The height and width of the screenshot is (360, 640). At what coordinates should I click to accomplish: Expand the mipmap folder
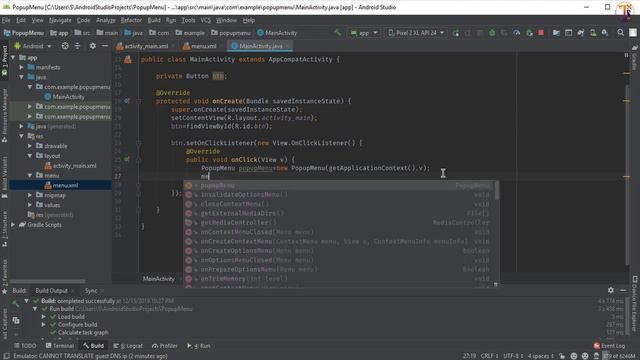tap(30, 195)
